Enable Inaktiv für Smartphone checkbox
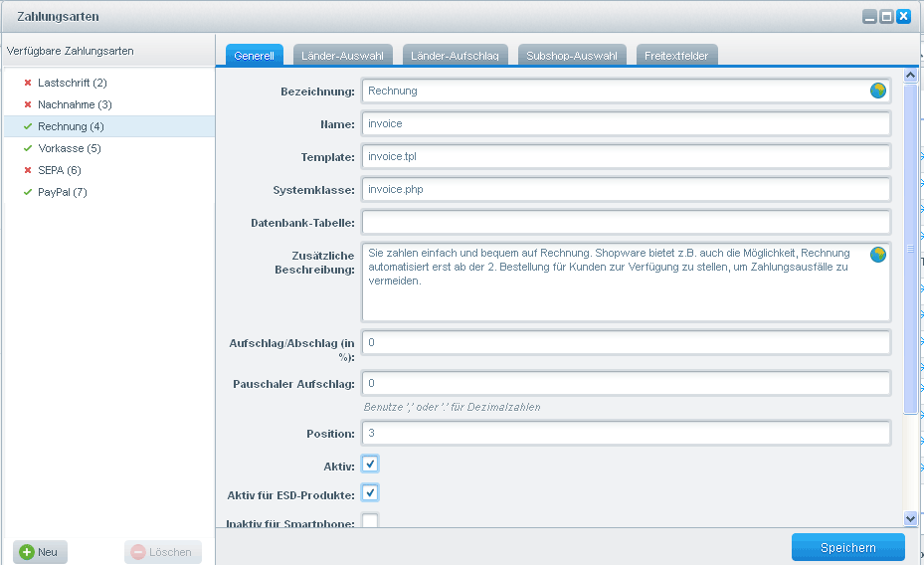 [x=370, y=520]
